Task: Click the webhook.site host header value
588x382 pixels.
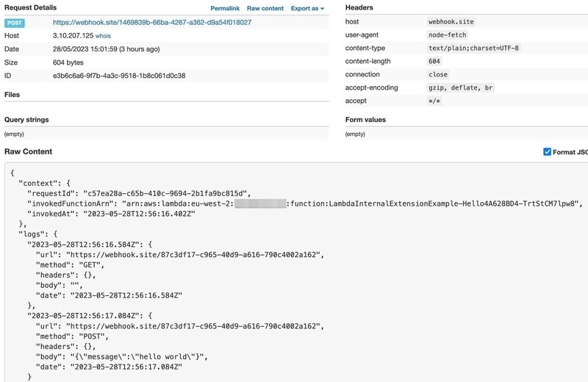Action: (451, 22)
